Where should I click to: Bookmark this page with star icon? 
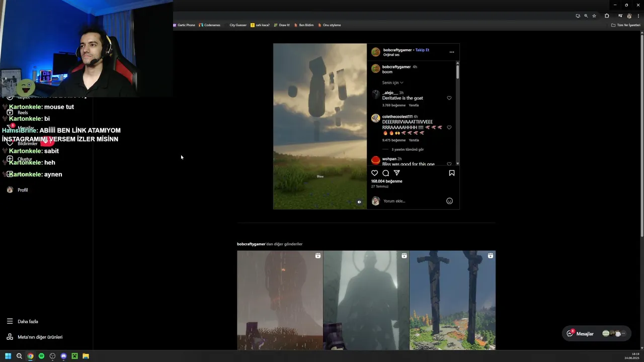click(x=594, y=16)
